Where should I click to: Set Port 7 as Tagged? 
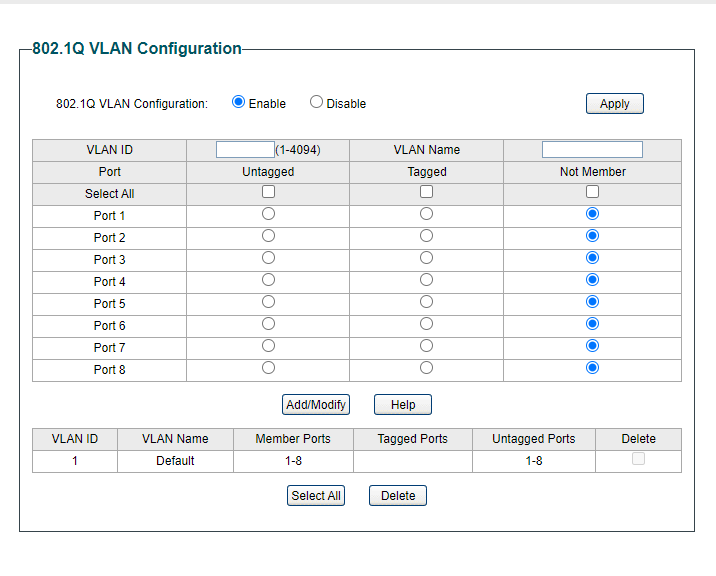pyautogui.click(x=427, y=346)
